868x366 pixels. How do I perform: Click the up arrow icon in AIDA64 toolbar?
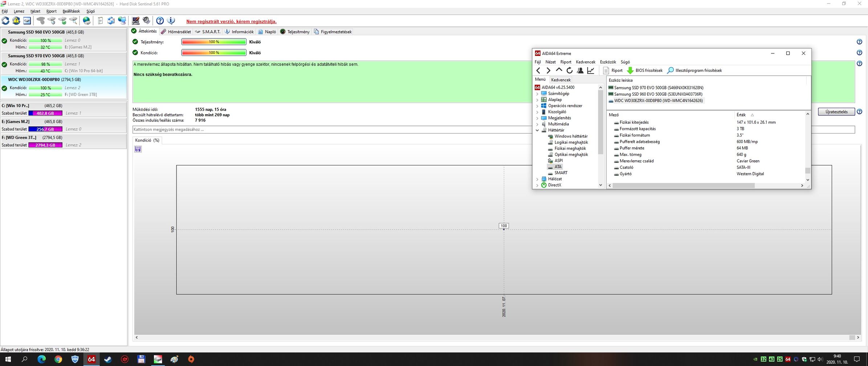click(559, 70)
